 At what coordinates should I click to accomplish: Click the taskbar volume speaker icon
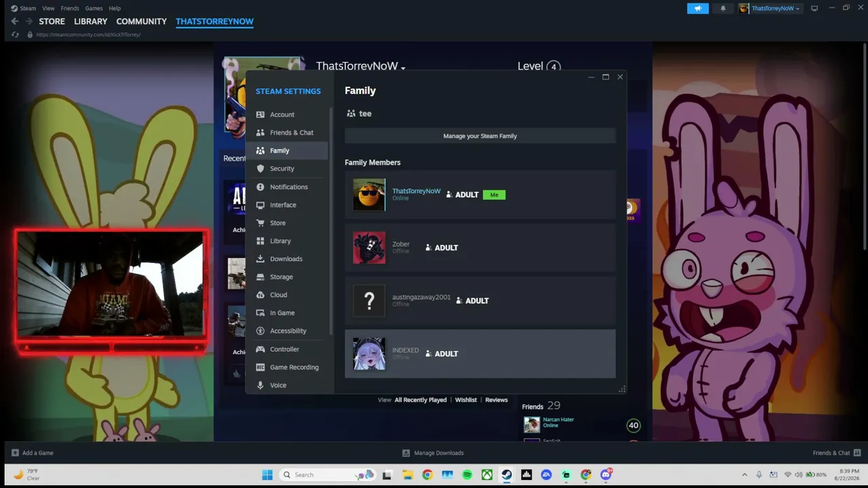click(798, 474)
